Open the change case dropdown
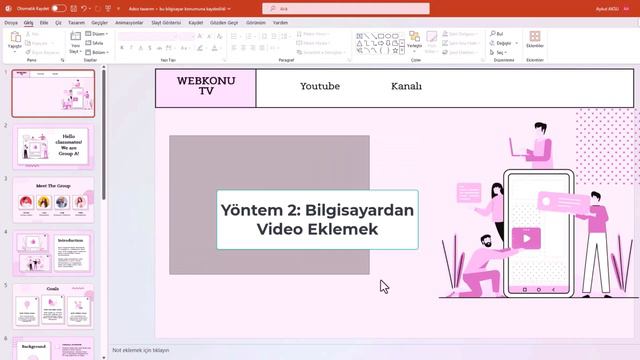 point(185,48)
